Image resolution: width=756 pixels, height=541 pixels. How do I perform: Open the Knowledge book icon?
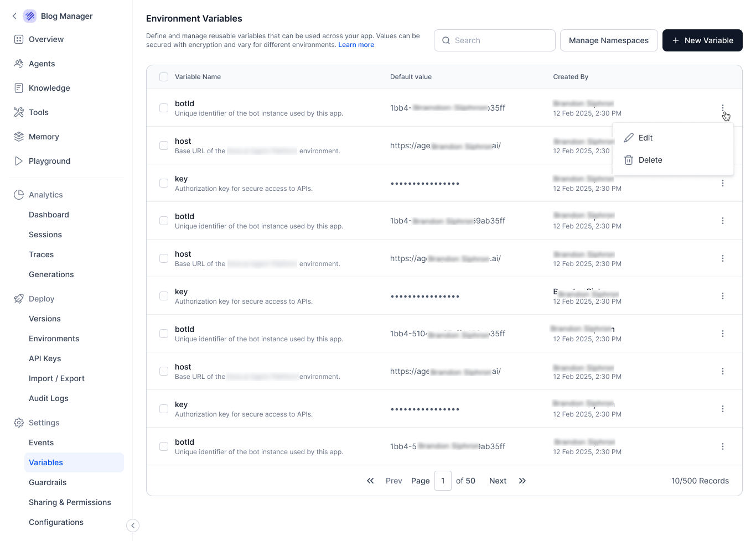point(19,88)
